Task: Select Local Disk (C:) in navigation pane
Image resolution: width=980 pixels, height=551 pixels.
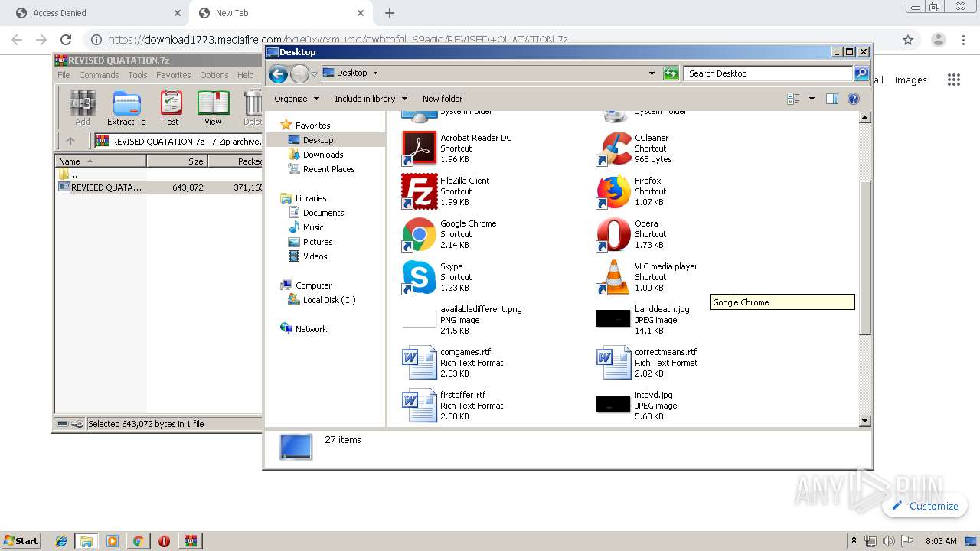Action: pyautogui.click(x=328, y=300)
